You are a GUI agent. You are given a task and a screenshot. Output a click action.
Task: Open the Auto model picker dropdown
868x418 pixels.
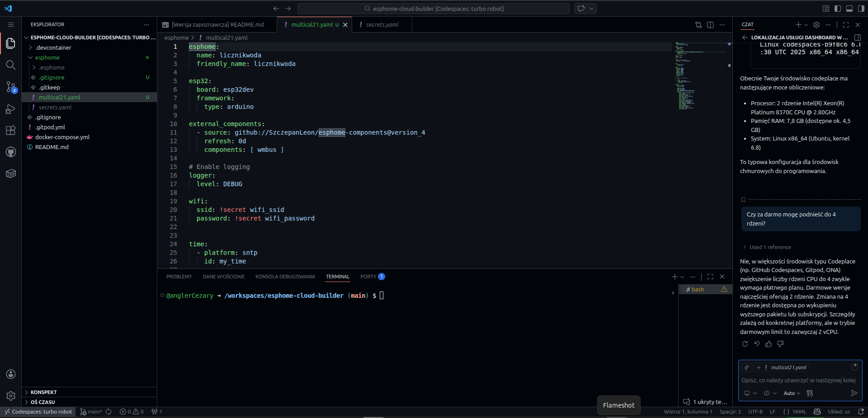(792, 393)
